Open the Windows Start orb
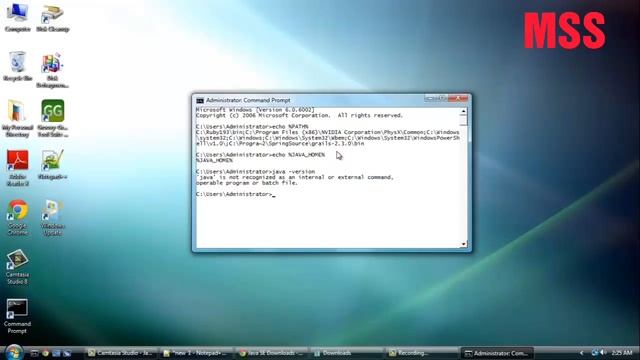 coord(14,352)
